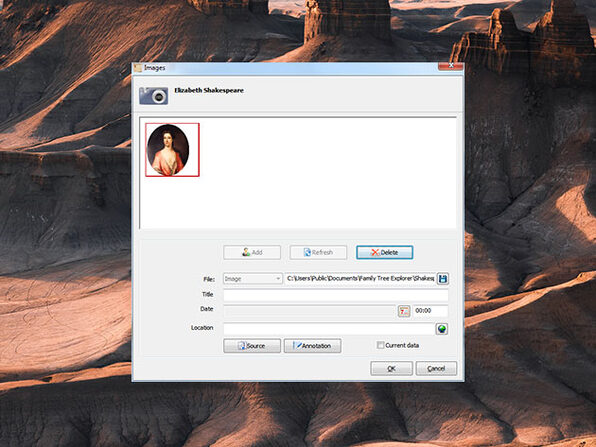The width and height of the screenshot is (596, 447).
Task: Click the Refresh button
Action: coord(318,252)
